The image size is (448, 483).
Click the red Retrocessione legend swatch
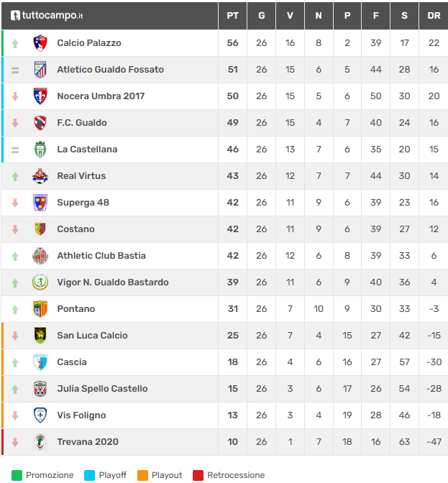(198, 475)
